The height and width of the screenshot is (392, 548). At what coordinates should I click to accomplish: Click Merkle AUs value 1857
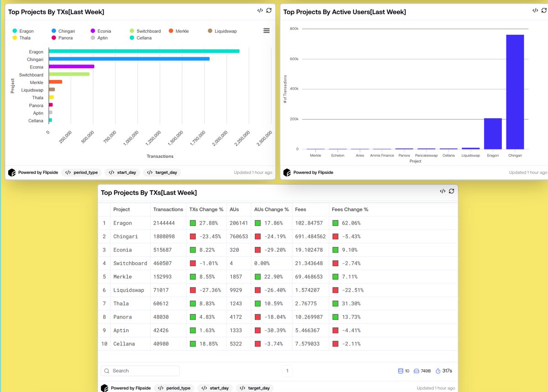[x=236, y=277]
